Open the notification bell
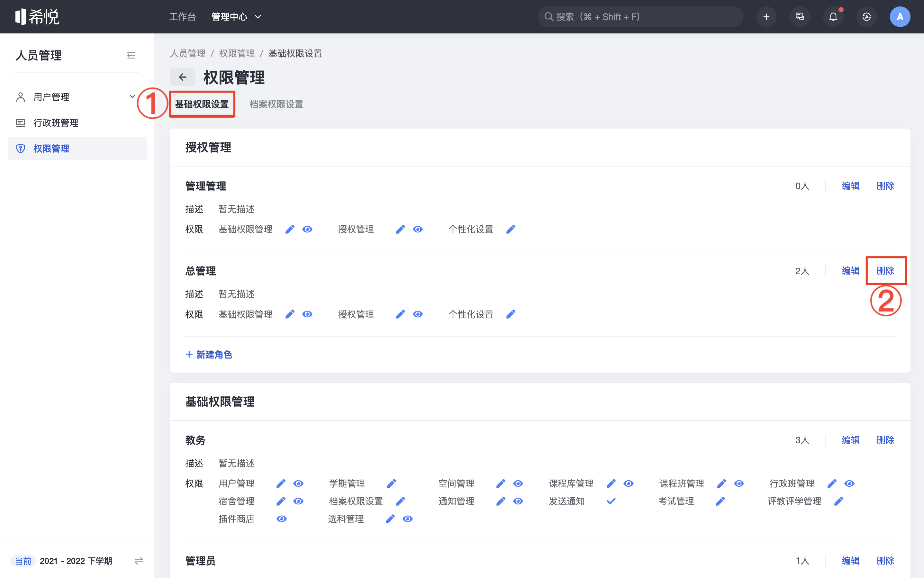The width and height of the screenshot is (924, 578). 833,16
